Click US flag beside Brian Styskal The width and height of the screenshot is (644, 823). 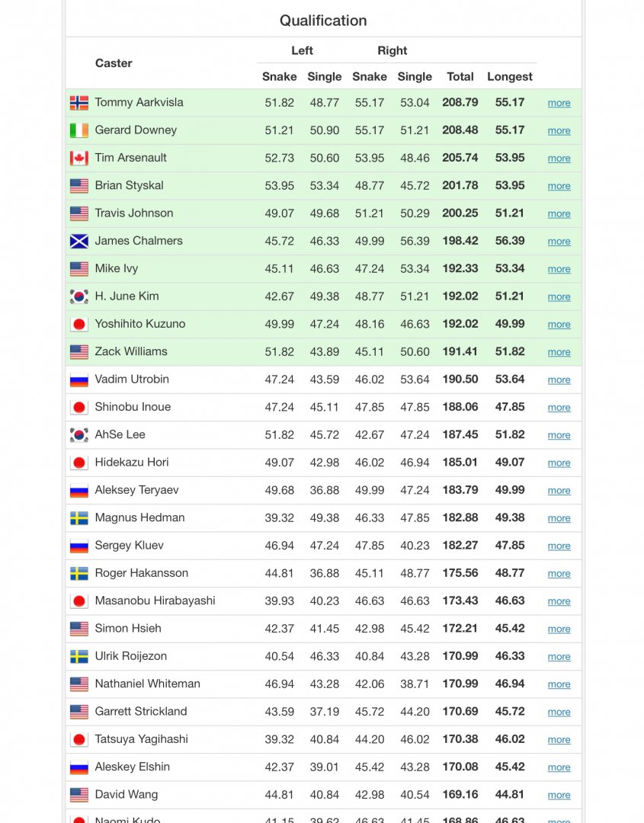point(79,186)
